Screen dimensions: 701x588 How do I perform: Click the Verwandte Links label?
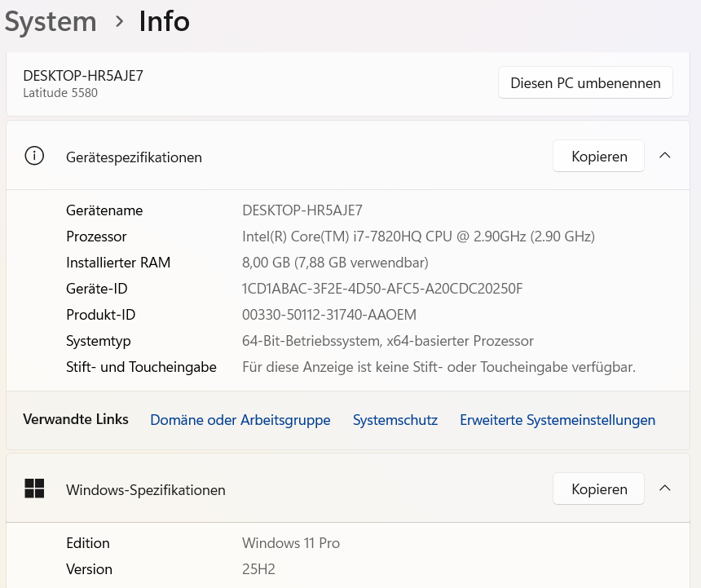(76, 419)
